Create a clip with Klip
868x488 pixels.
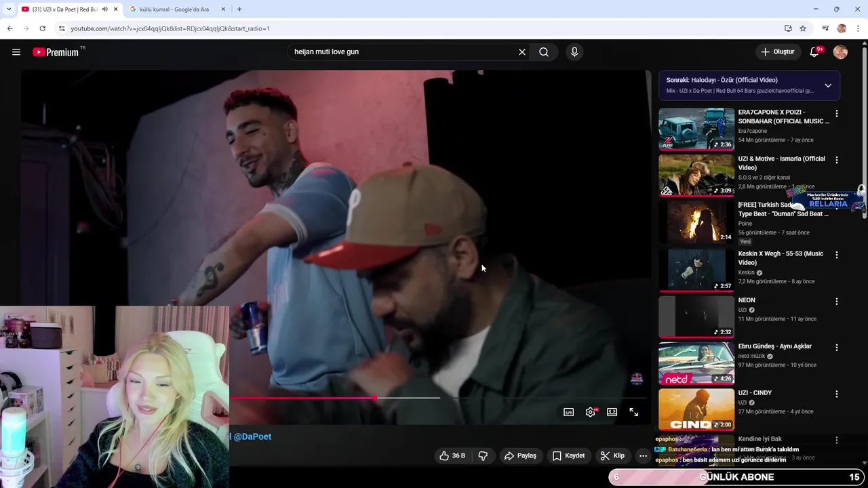(x=612, y=456)
